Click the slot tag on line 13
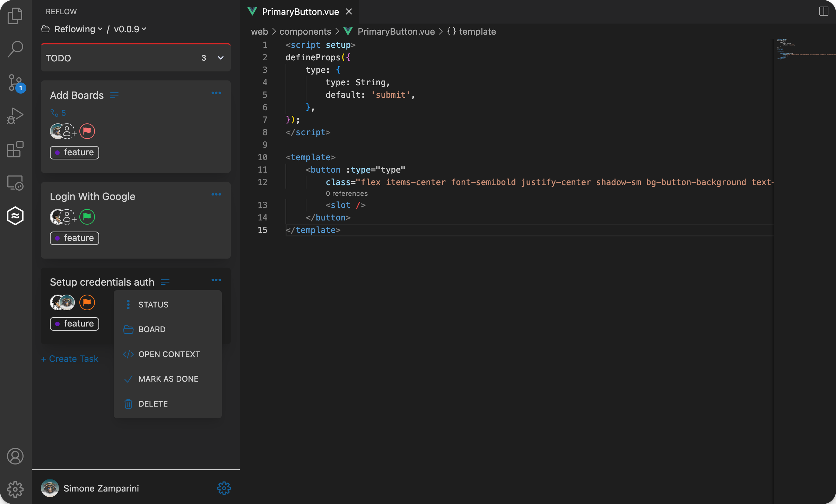 (x=346, y=205)
